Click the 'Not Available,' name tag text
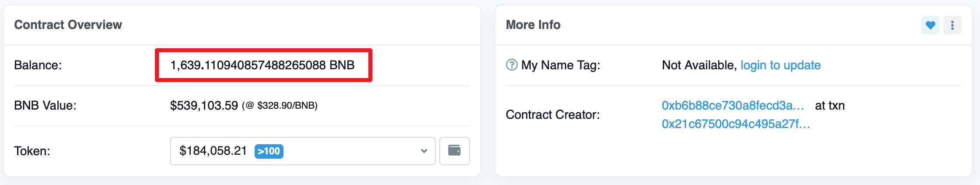This screenshot has height=185, width=980. (x=699, y=65)
